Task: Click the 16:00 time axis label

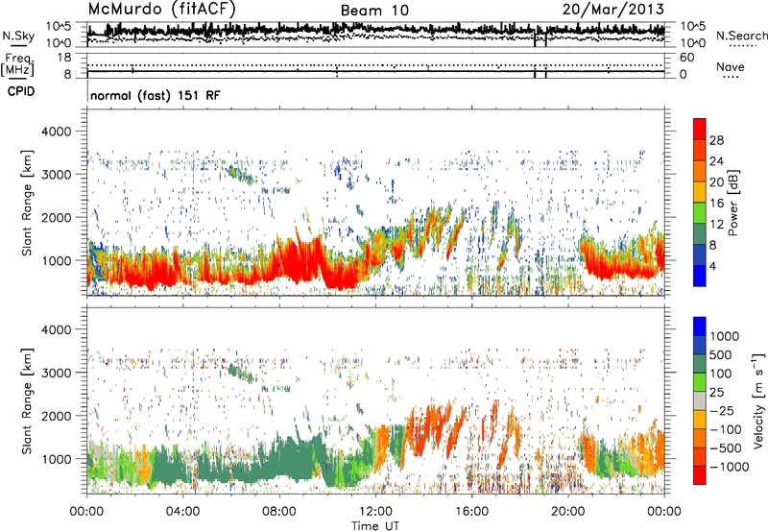Action: click(471, 512)
